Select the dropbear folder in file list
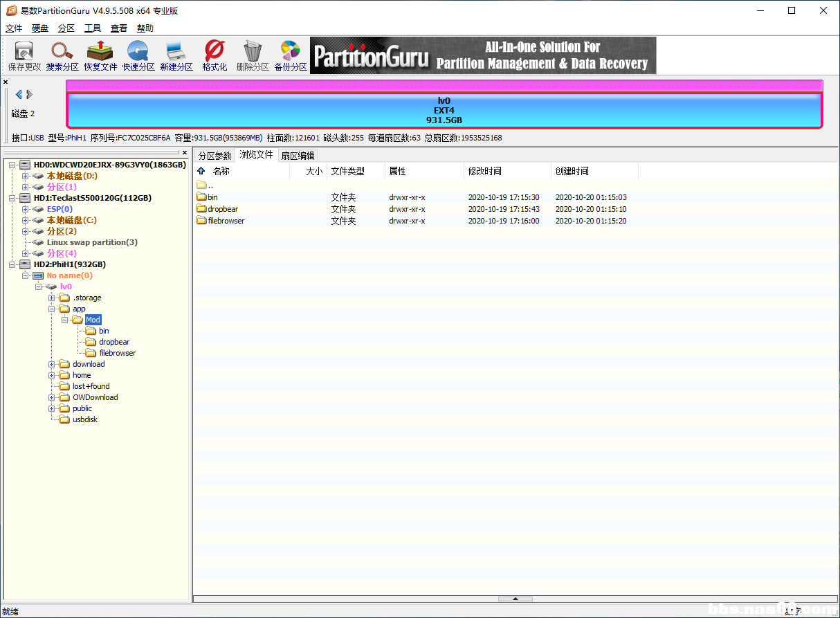 click(222, 209)
